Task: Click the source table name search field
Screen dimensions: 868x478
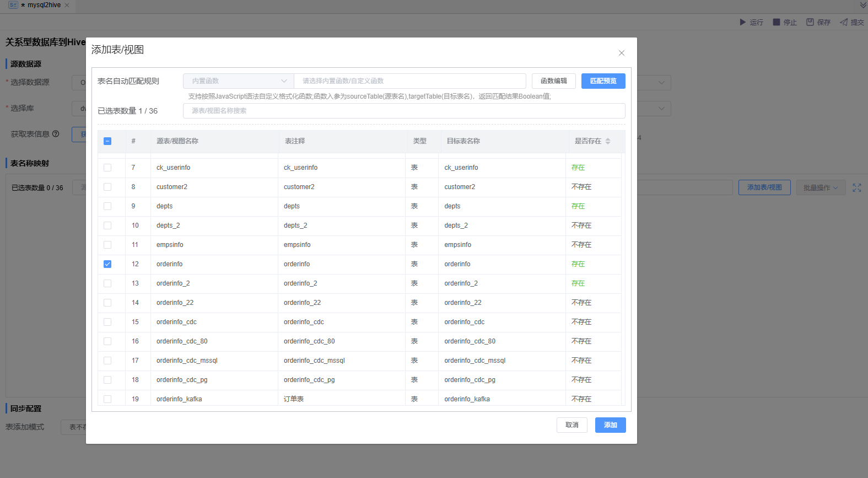Action: tap(404, 111)
